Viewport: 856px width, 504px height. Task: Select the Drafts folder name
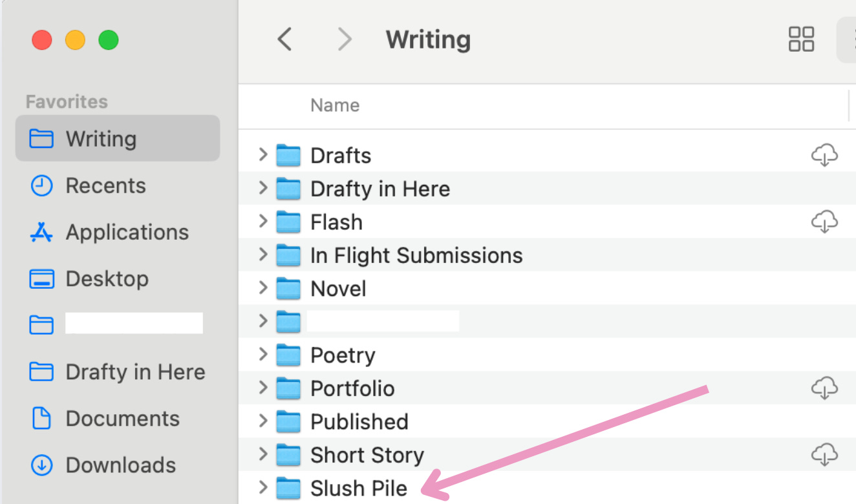pos(341,156)
